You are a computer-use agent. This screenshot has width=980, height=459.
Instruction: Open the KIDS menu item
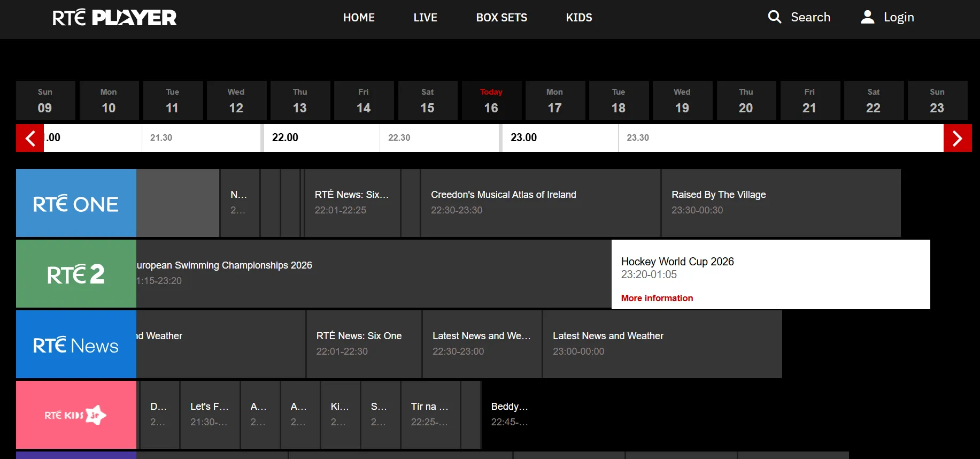579,18
